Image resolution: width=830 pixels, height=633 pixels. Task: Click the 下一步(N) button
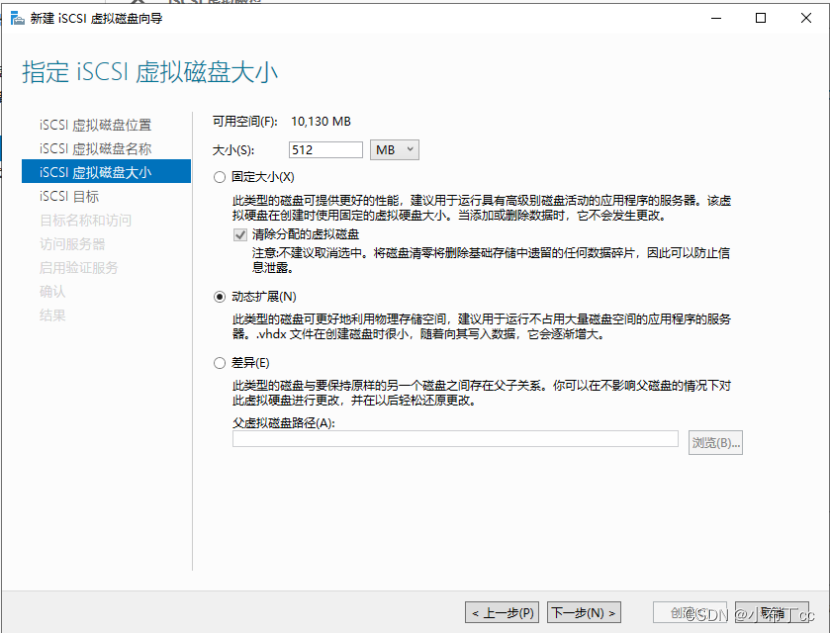[x=584, y=612]
